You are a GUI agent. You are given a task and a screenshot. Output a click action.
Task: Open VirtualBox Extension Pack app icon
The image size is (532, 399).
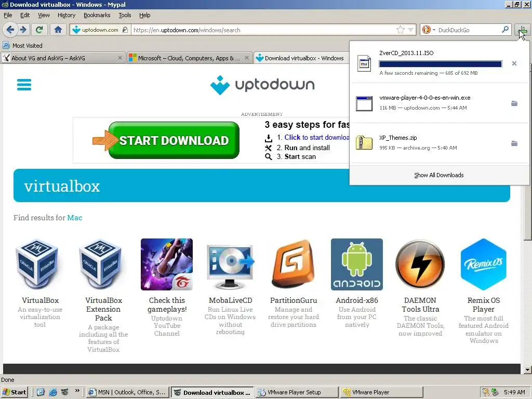[x=100, y=264]
